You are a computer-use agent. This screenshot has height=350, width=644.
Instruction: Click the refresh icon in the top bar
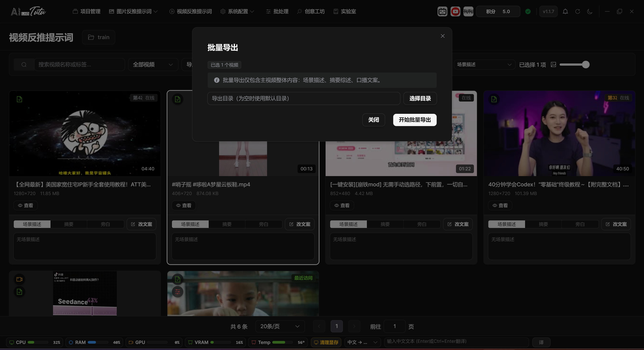click(578, 11)
